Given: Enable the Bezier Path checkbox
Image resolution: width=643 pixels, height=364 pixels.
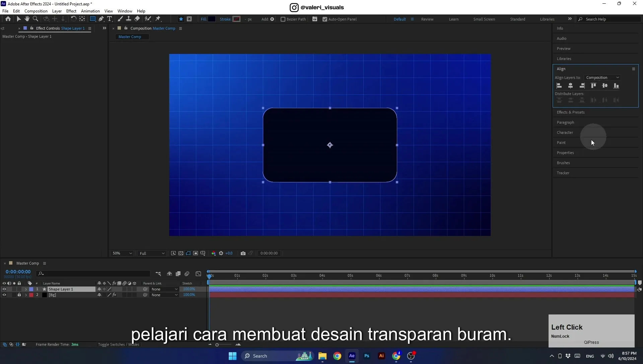Looking at the screenshot, I should click(x=283, y=19).
